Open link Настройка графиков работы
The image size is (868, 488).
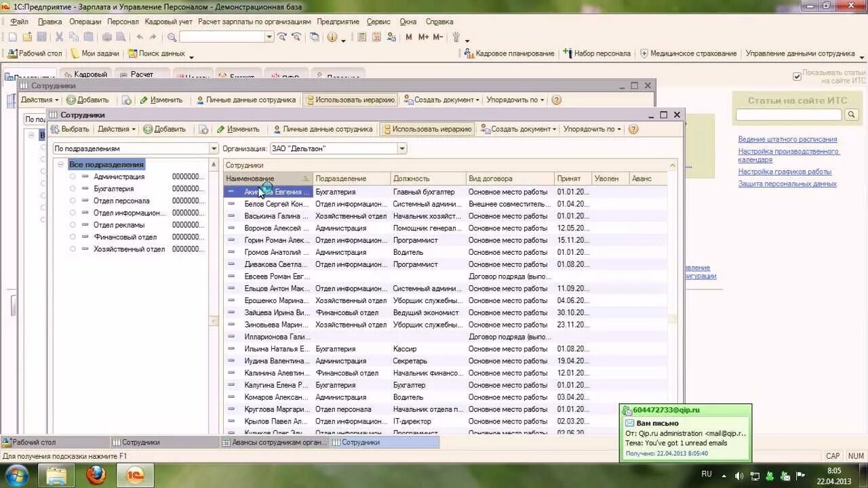point(785,172)
